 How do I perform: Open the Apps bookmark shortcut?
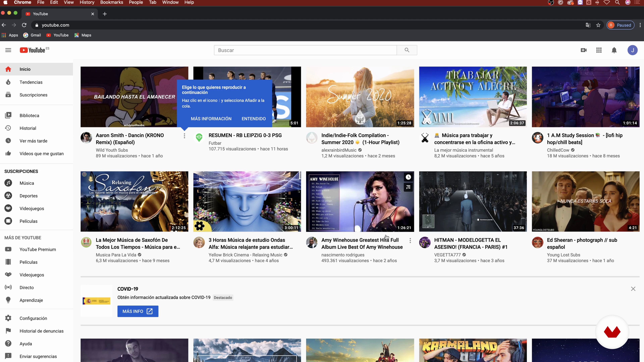(10, 35)
